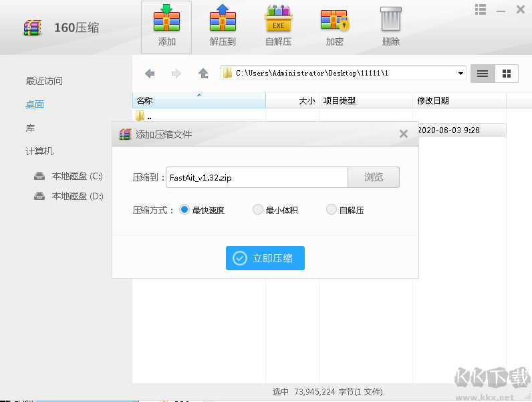
Task: Click 立即压缩 compress now button
Action: coord(265,258)
